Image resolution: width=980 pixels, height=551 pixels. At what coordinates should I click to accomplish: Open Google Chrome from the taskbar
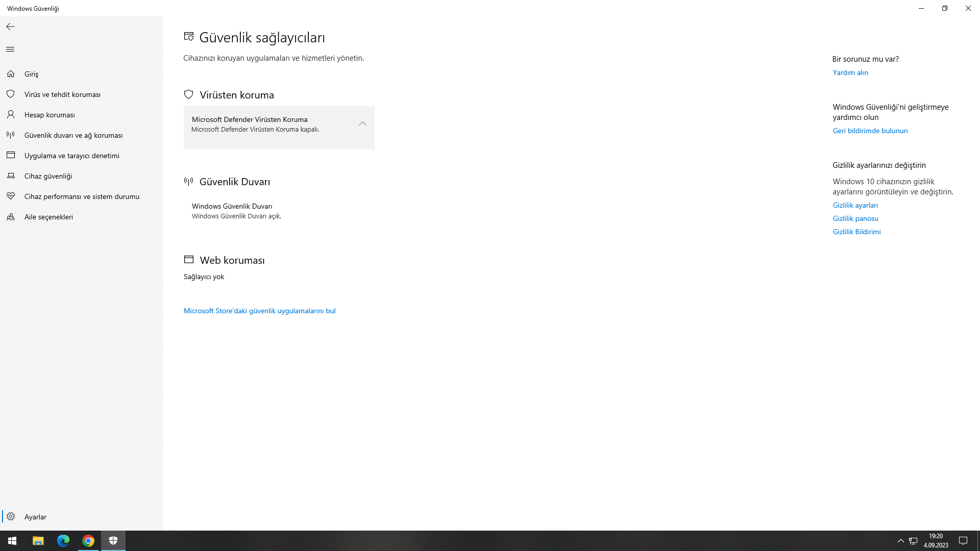88,541
